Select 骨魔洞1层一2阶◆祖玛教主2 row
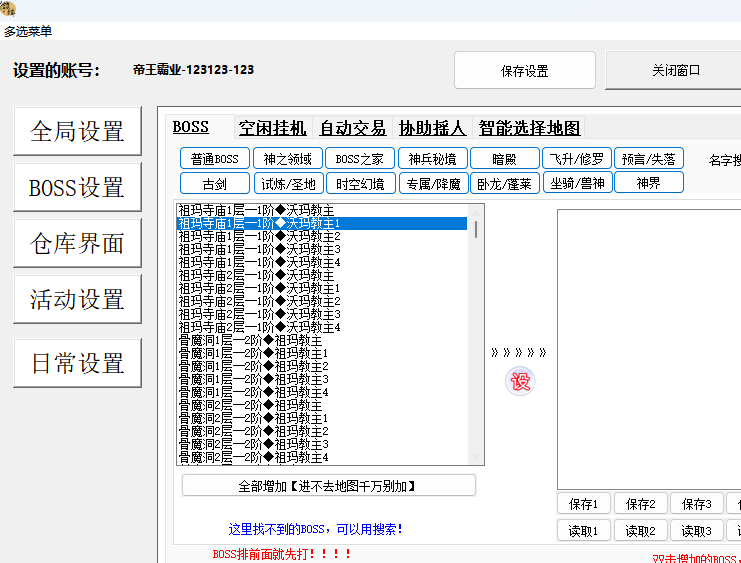The image size is (741, 563). (322, 366)
